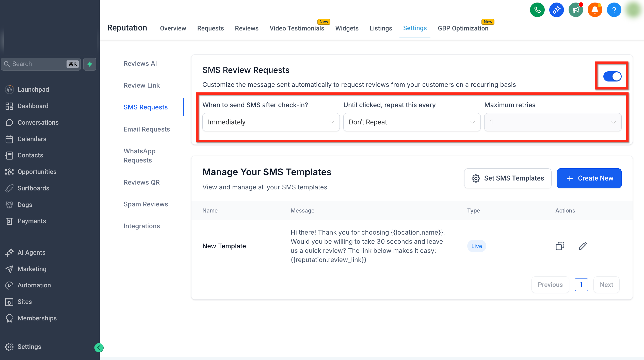Open the Email Requests settings section
The width and height of the screenshot is (644, 360).
point(147,129)
